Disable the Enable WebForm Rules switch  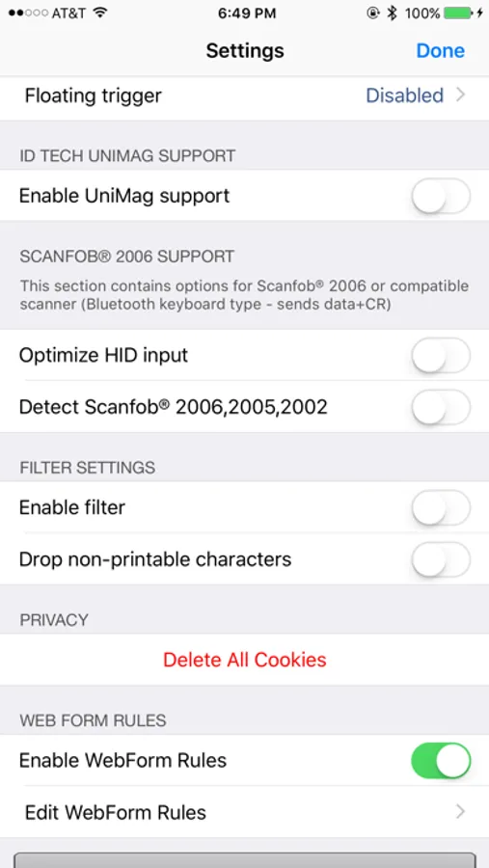pyautogui.click(x=441, y=761)
